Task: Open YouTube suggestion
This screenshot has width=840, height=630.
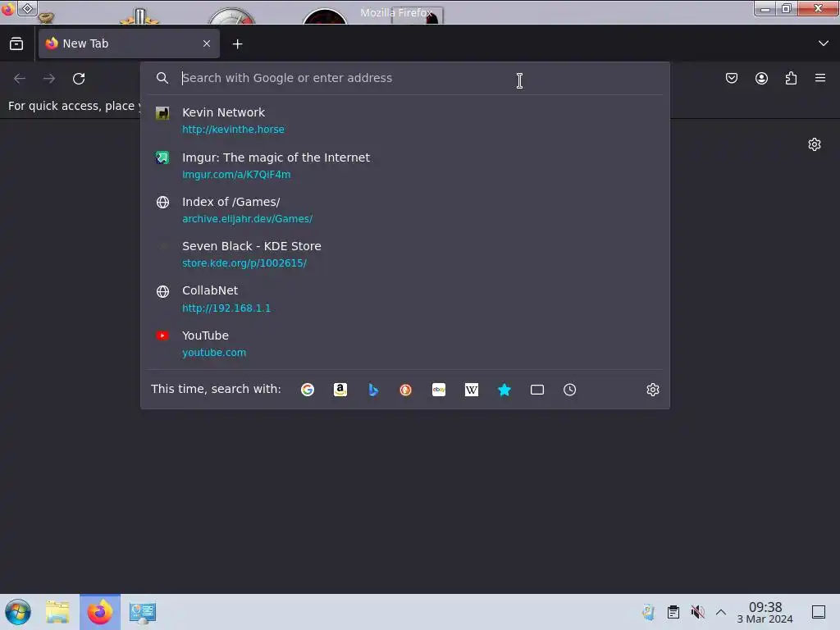Action: click(x=405, y=344)
